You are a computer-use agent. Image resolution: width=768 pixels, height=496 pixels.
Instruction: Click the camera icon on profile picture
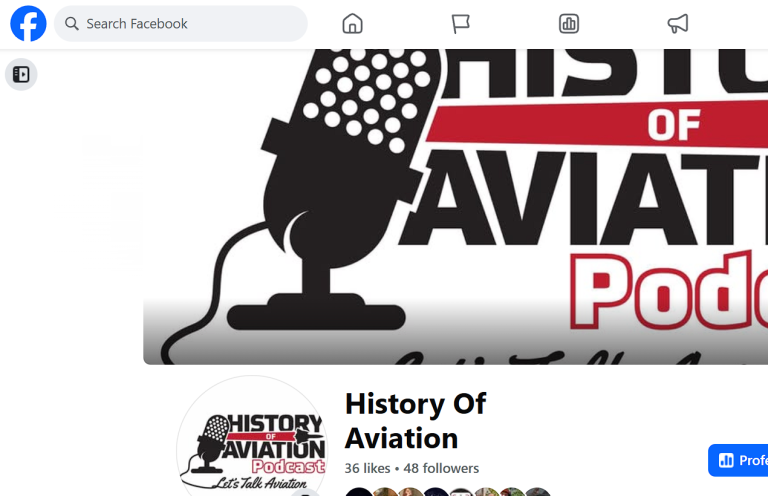click(305, 493)
